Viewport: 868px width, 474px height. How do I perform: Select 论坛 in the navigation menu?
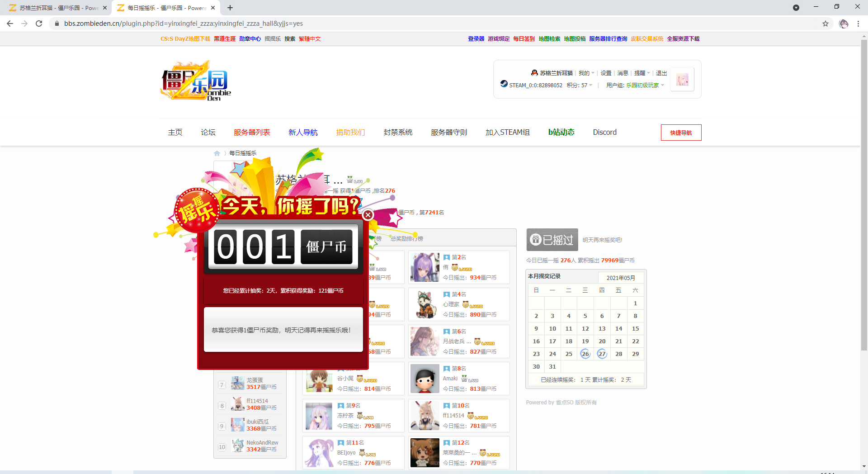(x=208, y=132)
